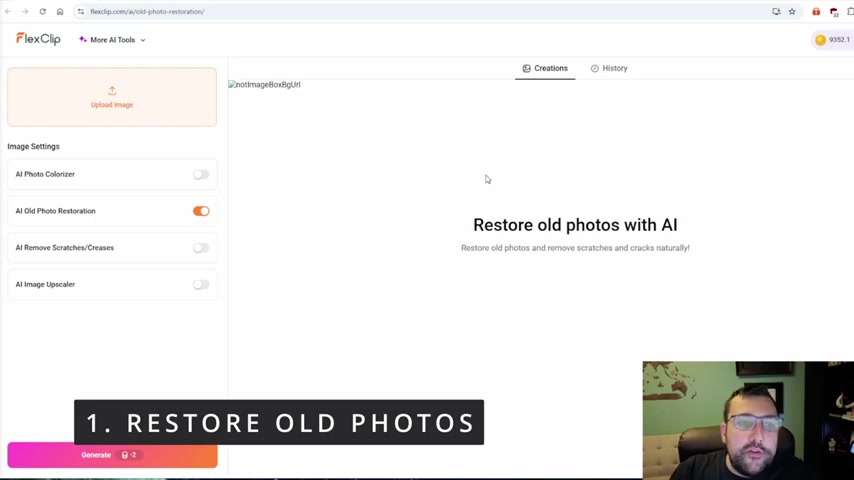Click the red extension icon in toolbar
The image size is (854, 480).
point(816,12)
